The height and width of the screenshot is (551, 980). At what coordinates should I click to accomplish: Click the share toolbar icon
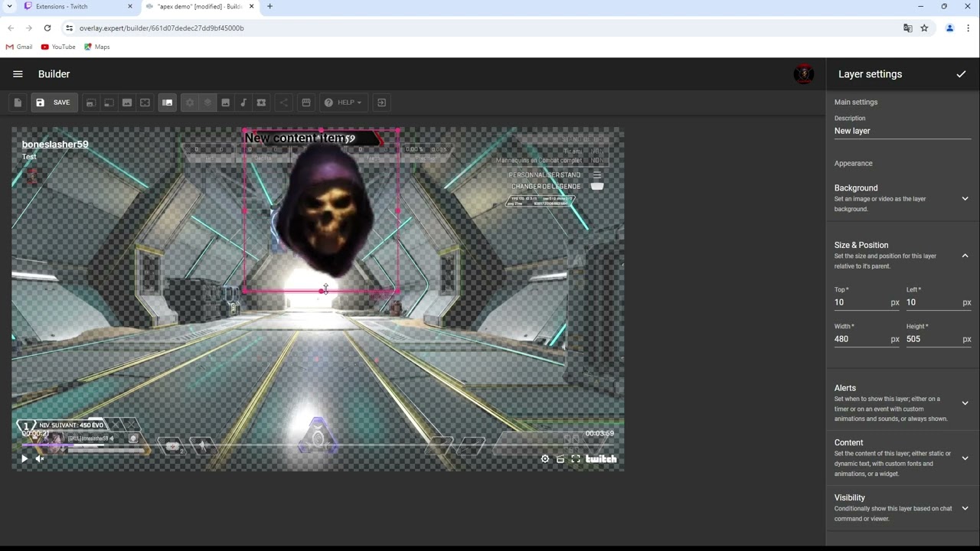(x=283, y=103)
